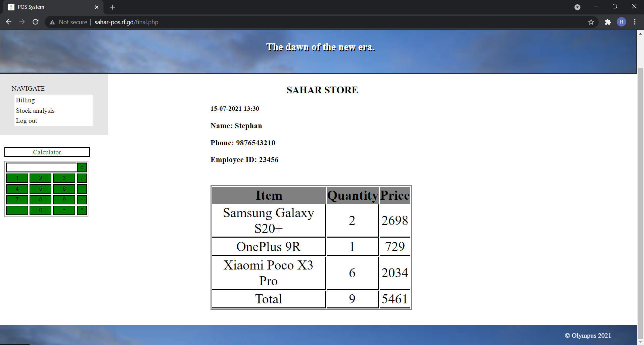The height and width of the screenshot is (345, 644).
Task: Click the calculator decimal point button
Action: coord(17,210)
